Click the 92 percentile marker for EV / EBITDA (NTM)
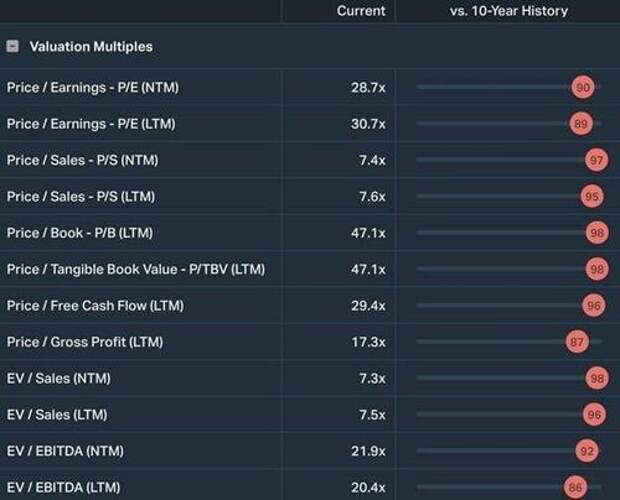The height and width of the screenshot is (500, 620). (x=587, y=451)
